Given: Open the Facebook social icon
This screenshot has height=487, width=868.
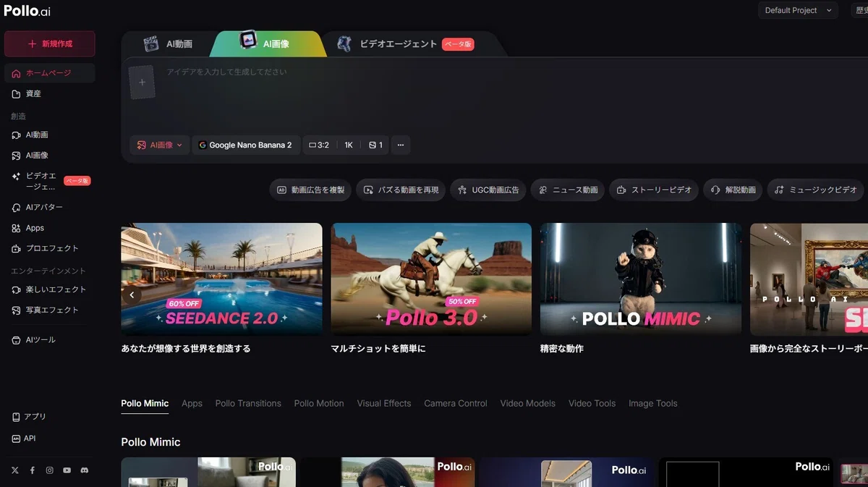Looking at the screenshot, I should pyautogui.click(x=33, y=470).
